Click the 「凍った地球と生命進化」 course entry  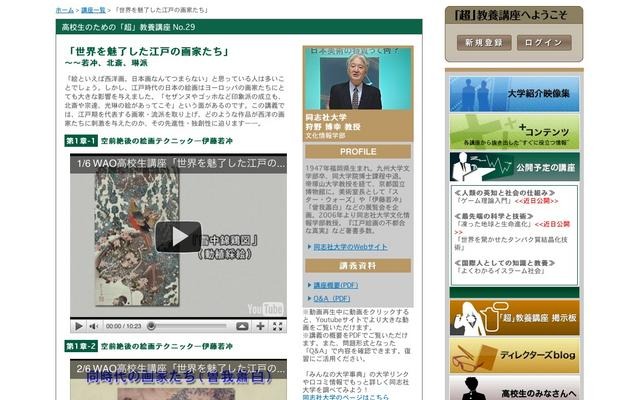point(494,224)
